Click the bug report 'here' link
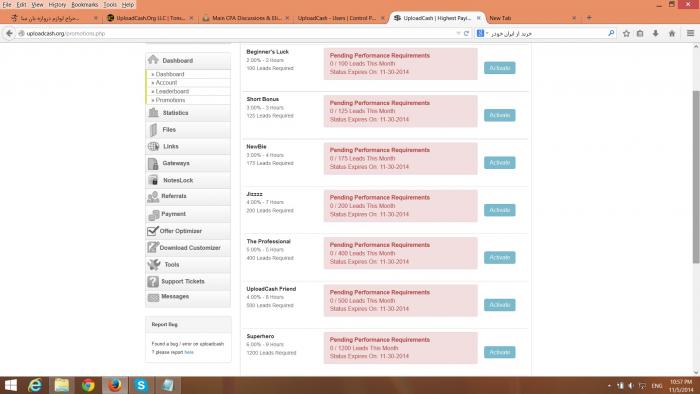Image resolution: width=700 pixels, height=394 pixels. click(189, 353)
